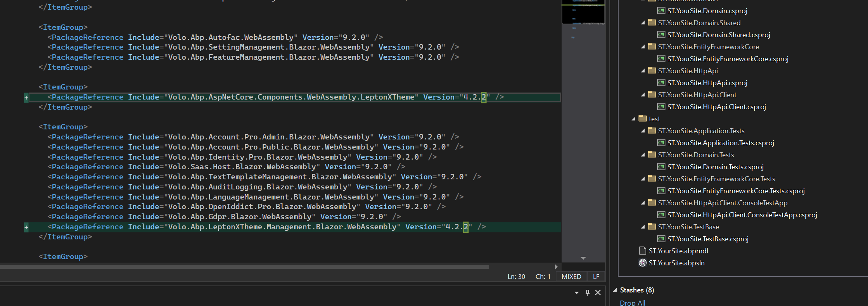Pin the bottom tool window
The image size is (868, 306).
click(x=587, y=292)
